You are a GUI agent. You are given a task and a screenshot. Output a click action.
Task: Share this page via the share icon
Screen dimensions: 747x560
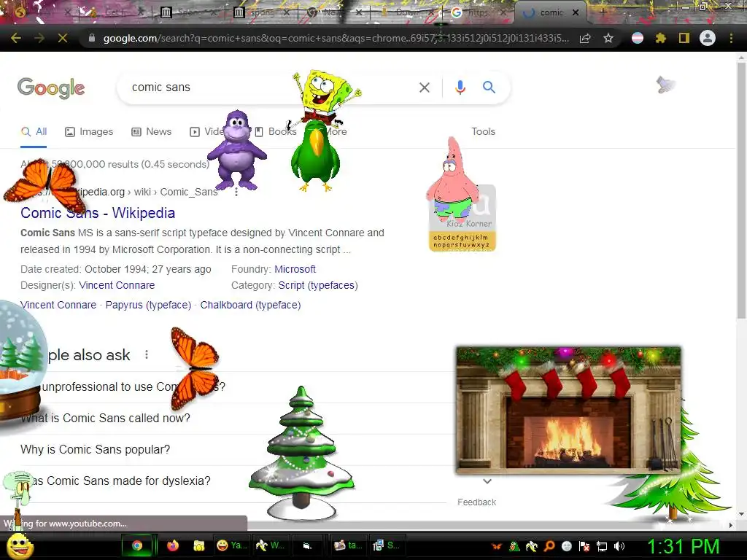coord(585,38)
